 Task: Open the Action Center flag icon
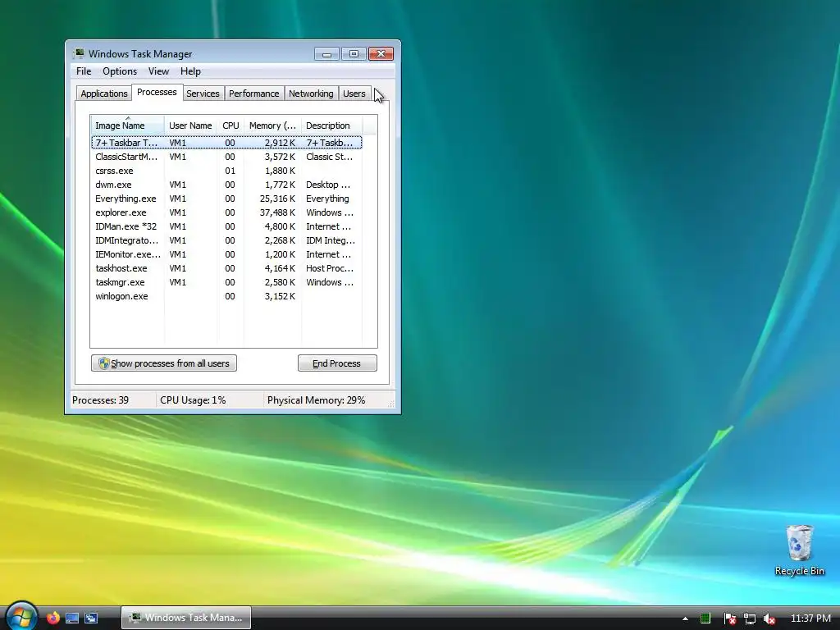pos(729,619)
